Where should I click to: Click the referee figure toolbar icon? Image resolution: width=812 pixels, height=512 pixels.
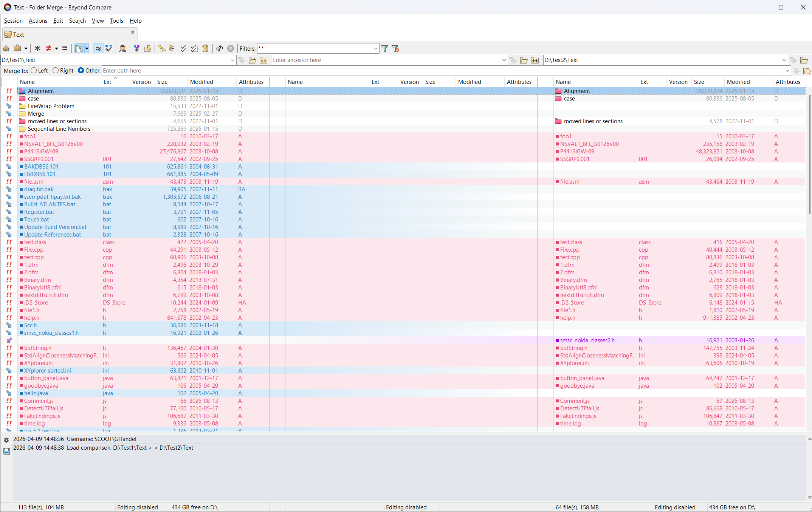coord(122,48)
